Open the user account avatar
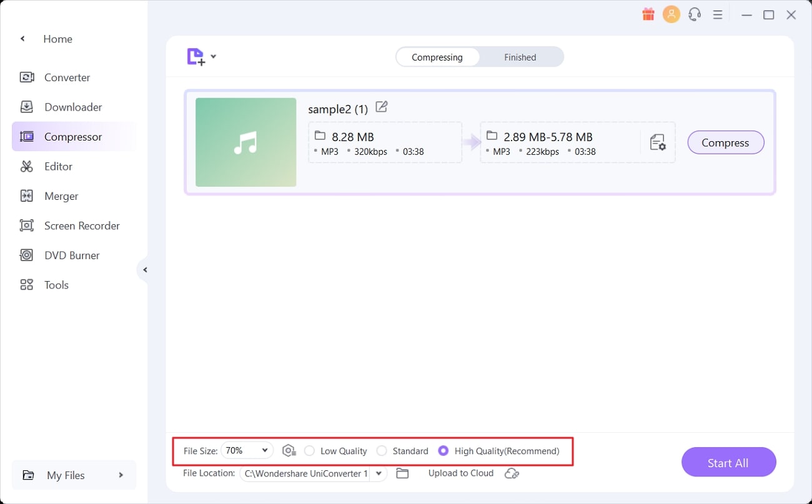Image resolution: width=812 pixels, height=504 pixels. tap(671, 14)
